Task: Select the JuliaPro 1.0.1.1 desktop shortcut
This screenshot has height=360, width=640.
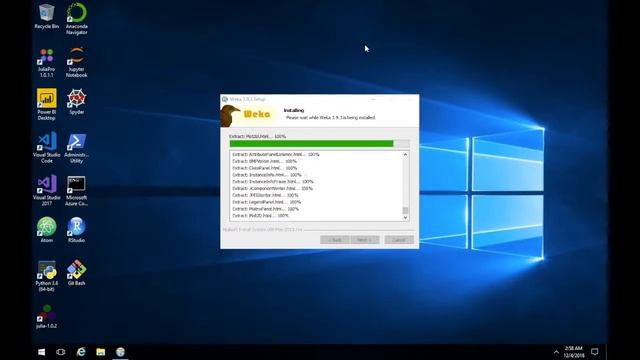Action: click(47, 62)
